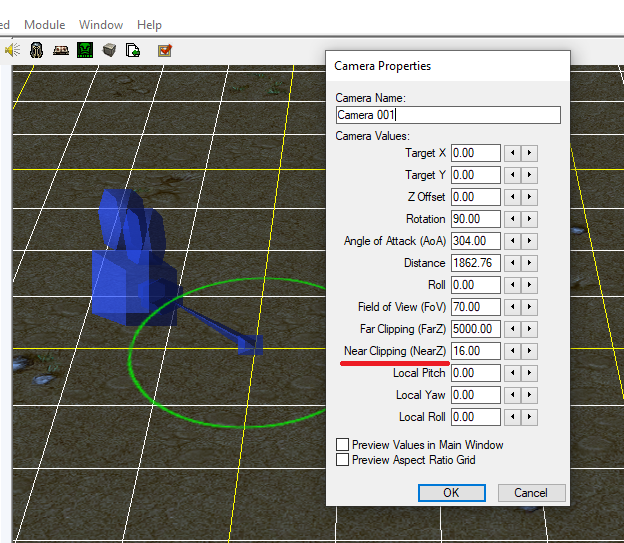Viewport: 624px width, 543px height.
Task: Decrease Rotation with left arrow
Action: coord(513,219)
